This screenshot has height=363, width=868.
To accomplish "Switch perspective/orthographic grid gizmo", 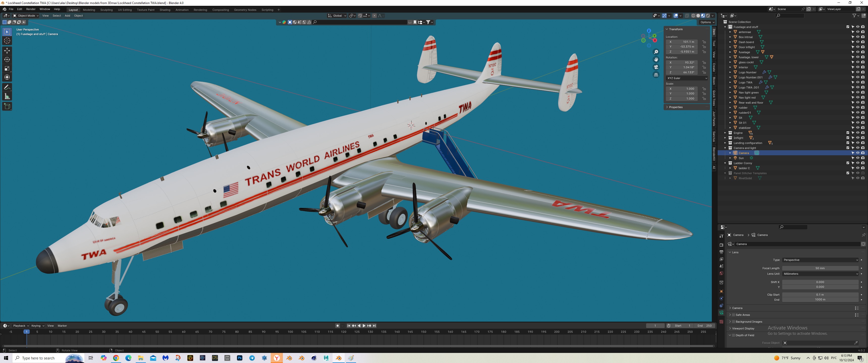I will [656, 75].
